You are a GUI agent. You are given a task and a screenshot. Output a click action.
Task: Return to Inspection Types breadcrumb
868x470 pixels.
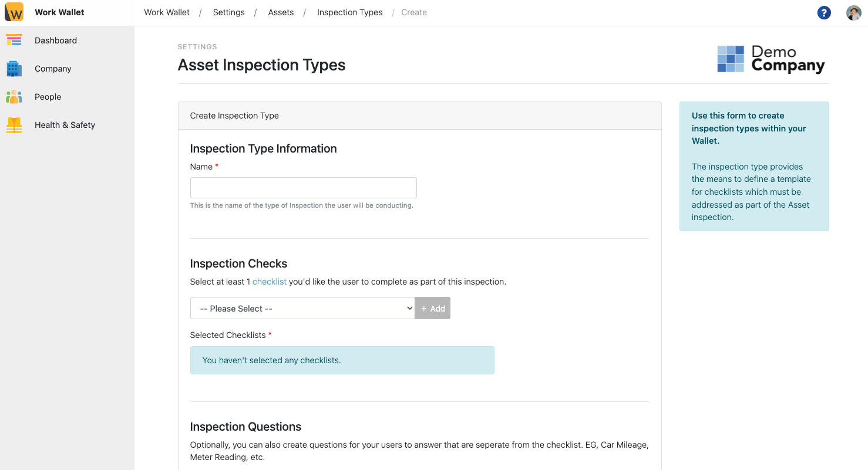pos(349,12)
